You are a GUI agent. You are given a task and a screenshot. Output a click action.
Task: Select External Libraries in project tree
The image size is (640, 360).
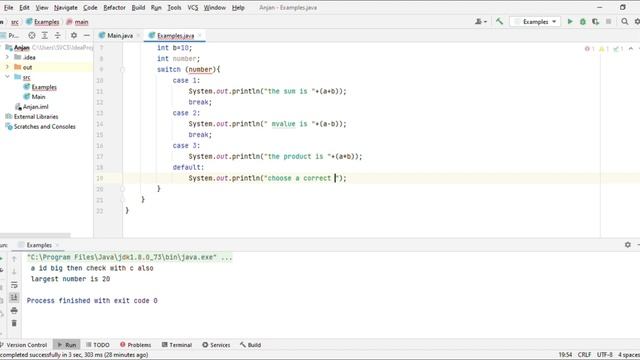click(36, 117)
